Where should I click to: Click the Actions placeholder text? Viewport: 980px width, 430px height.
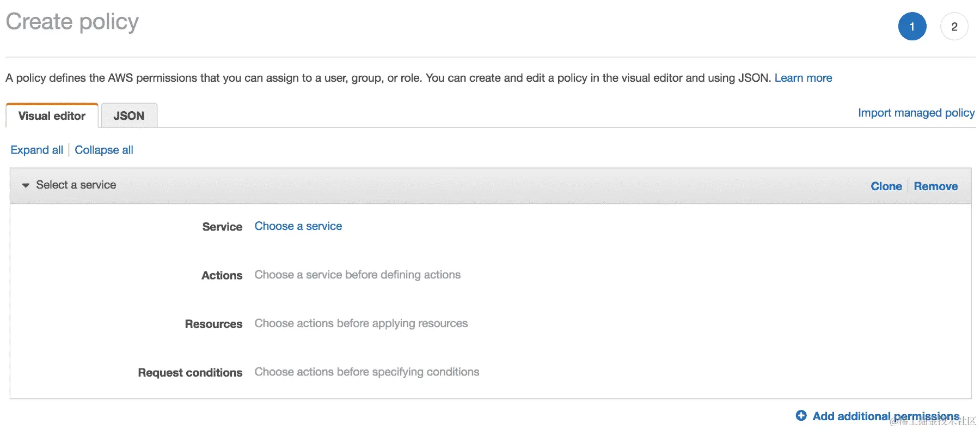point(357,275)
